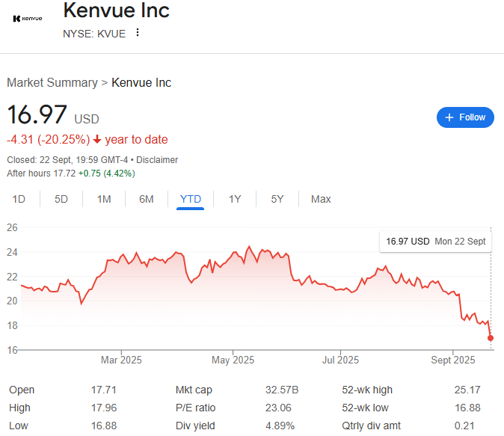The width and height of the screenshot is (504, 436).
Task: Click the 16.97 USD chart tooltip
Action: (435, 242)
